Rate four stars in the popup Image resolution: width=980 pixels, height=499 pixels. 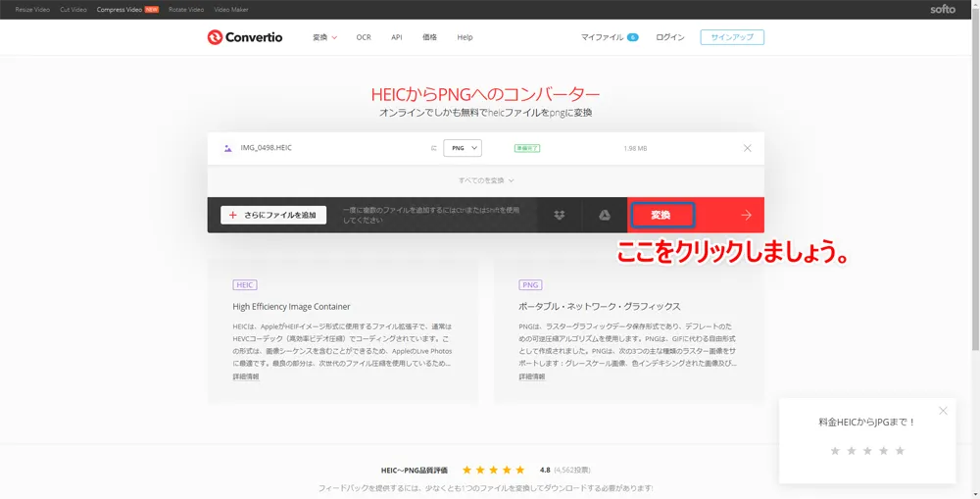pyautogui.click(x=884, y=451)
